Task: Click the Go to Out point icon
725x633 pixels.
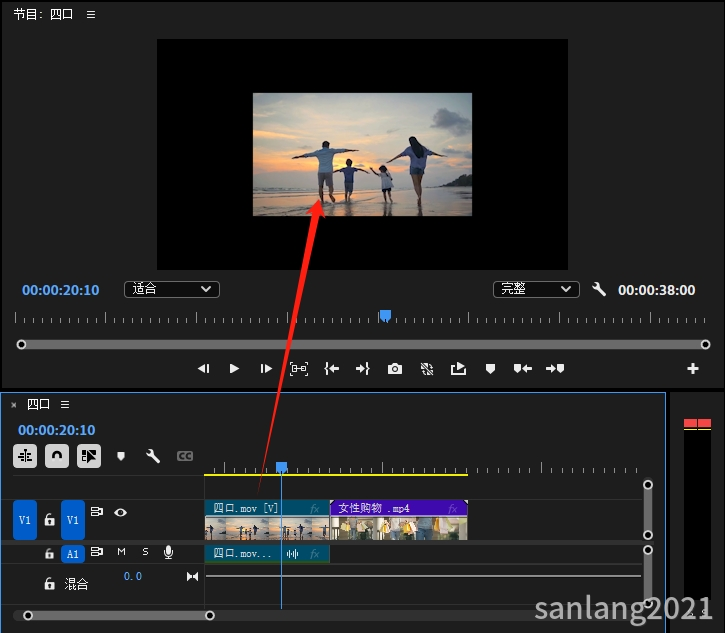Action: coord(363,369)
